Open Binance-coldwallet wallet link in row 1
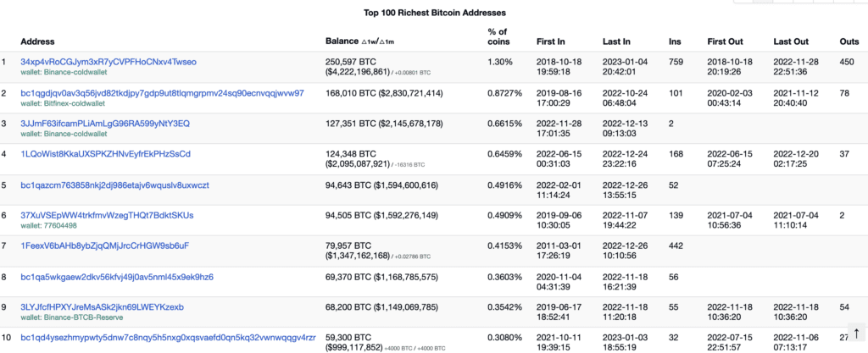Viewport: 868px width, 353px height. (64, 72)
